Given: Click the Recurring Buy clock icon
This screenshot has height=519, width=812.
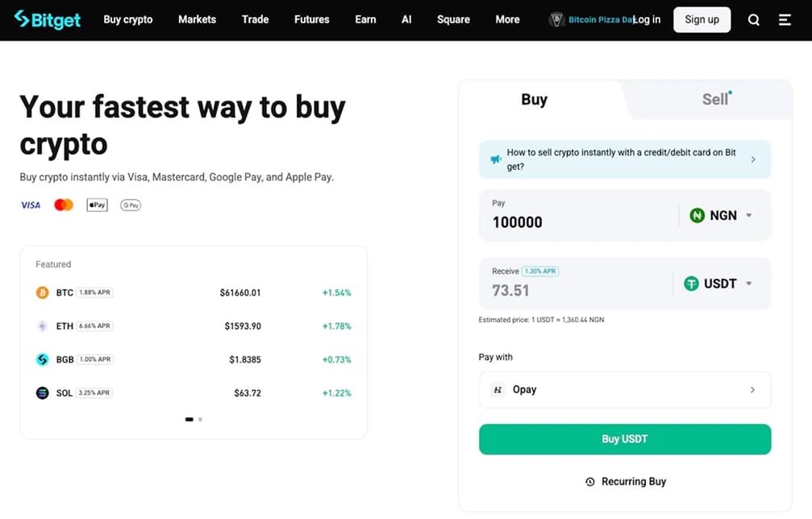Looking at the screenshot, I should 589,482.
